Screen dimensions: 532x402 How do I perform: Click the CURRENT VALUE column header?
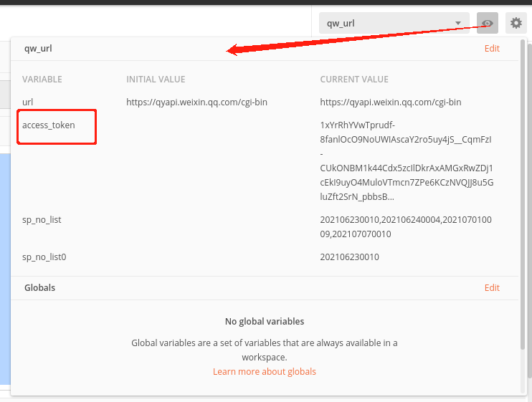[x=354, y=80]
